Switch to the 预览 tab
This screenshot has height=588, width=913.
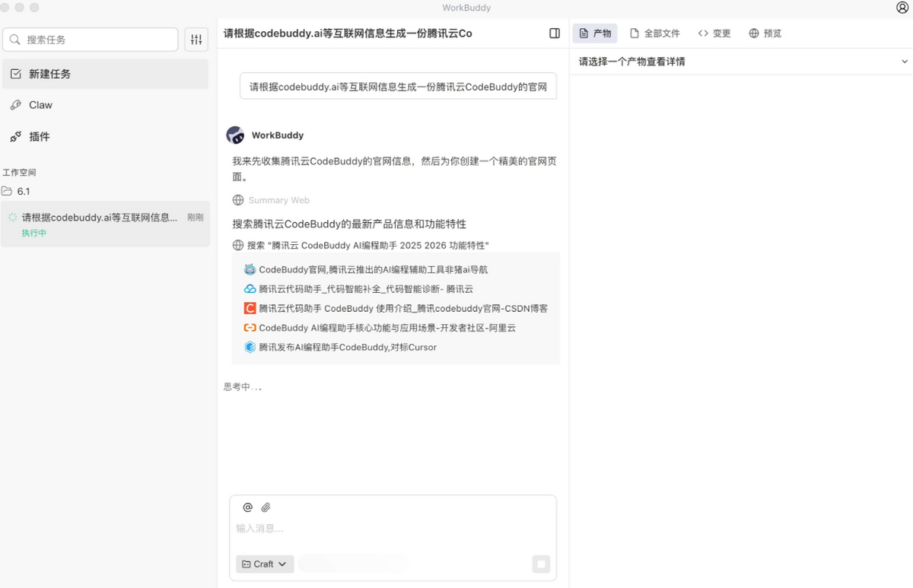coord(765,33)
